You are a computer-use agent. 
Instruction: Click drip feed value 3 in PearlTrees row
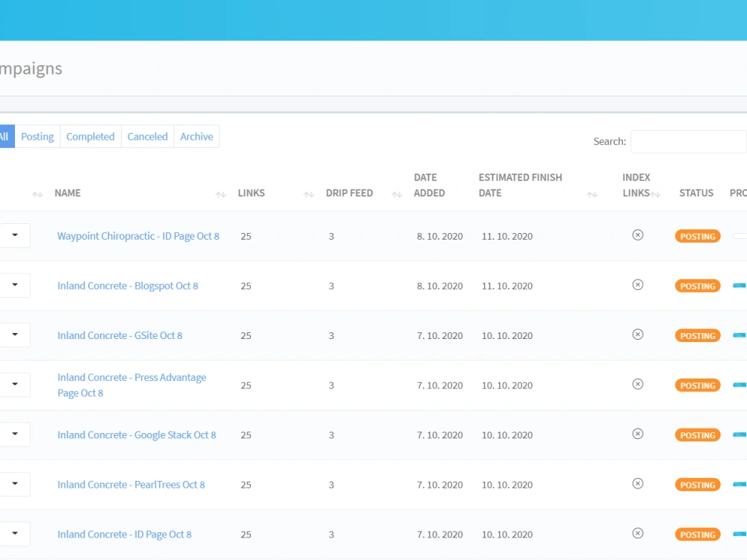pyautogui.click(x=331, y=485)
